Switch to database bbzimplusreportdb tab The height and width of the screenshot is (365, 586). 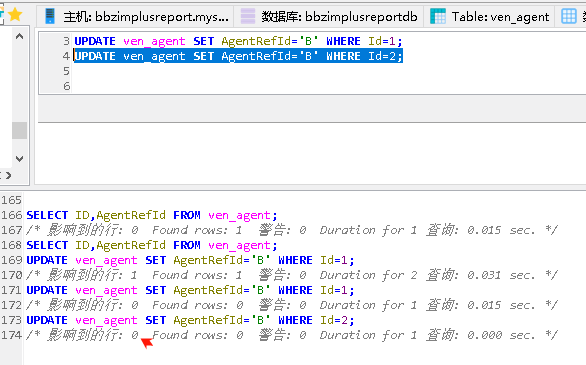point(329,16)
